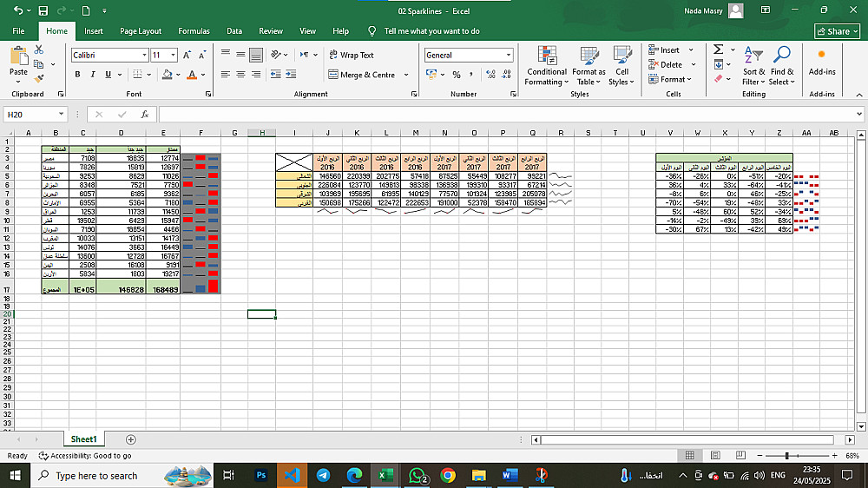Click the Format Painter brush icon
The width and height of the screenshot is (868, 488).
(38, 79)
